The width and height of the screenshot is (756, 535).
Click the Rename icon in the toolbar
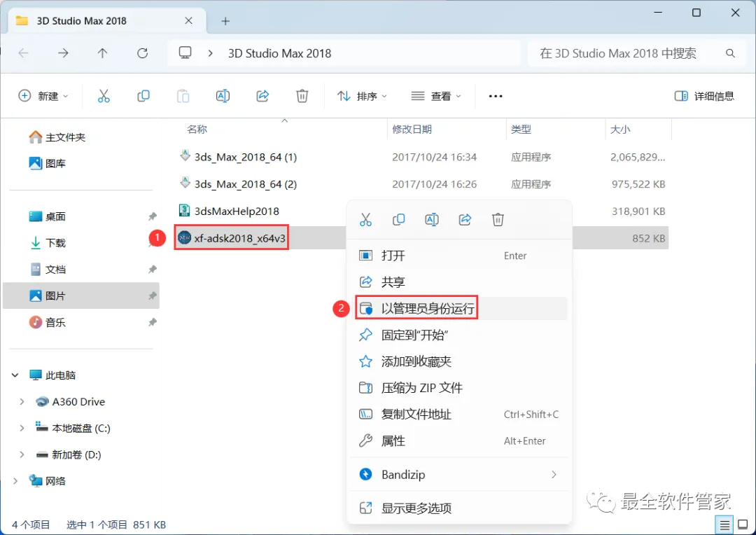pyautogui.click(x=223, y=96)
